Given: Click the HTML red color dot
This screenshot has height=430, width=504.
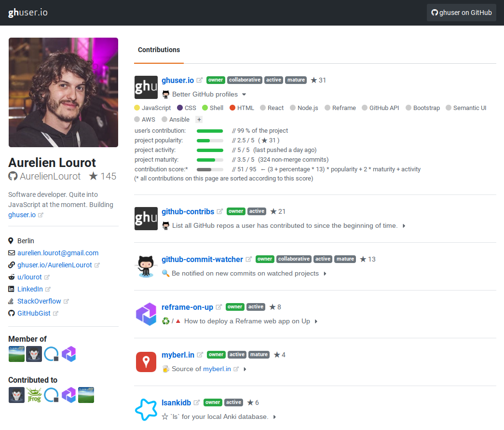Looking at the screenshot, I should point(232,108).
